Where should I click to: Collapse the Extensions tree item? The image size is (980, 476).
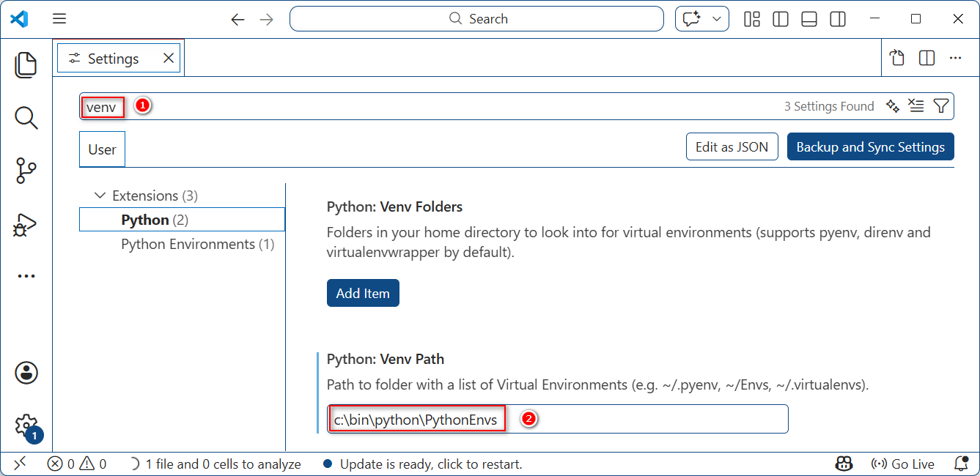click(100, 196)
